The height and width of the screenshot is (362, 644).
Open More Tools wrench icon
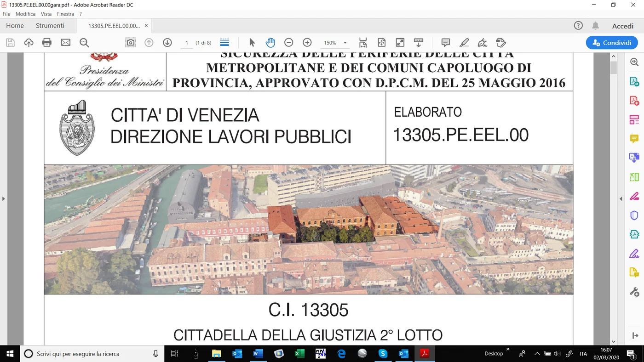634,292
